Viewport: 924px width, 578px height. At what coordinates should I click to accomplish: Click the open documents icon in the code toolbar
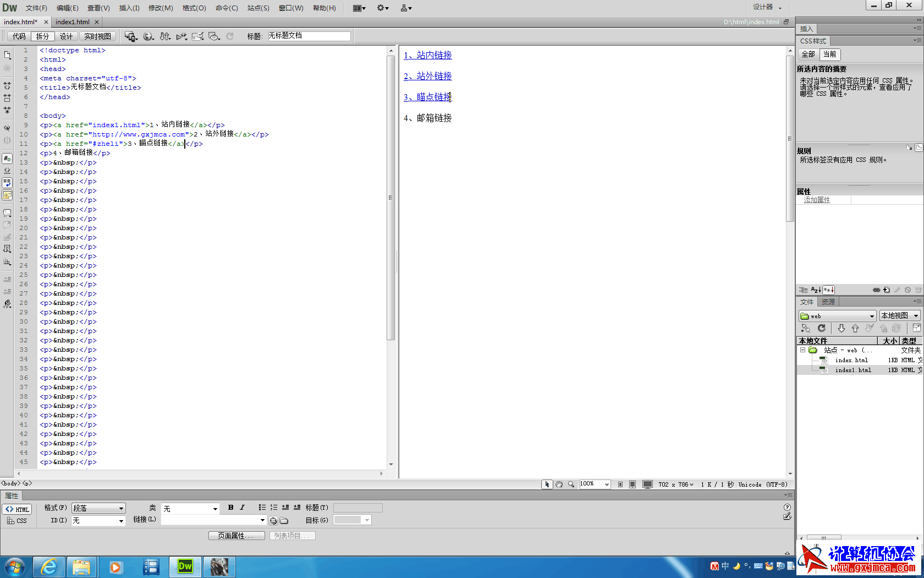7,55
